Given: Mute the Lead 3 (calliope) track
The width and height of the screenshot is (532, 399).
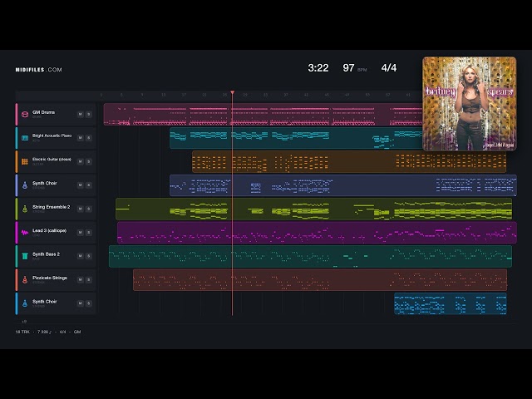Looking at the screenshot, I should click(x=80, y=233).
